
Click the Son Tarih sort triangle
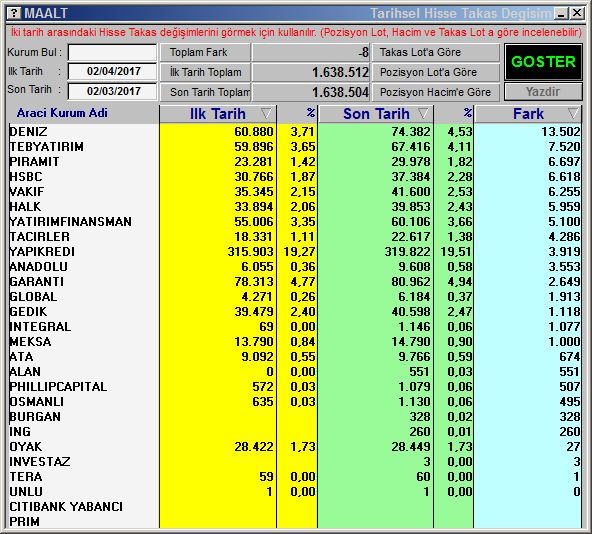pyautogui.click(x=423, y=113)
